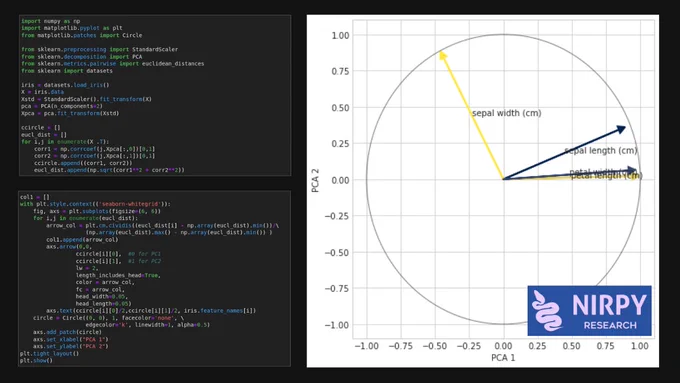Select the 'fc = arrow_col,' line

pos(100,289)
